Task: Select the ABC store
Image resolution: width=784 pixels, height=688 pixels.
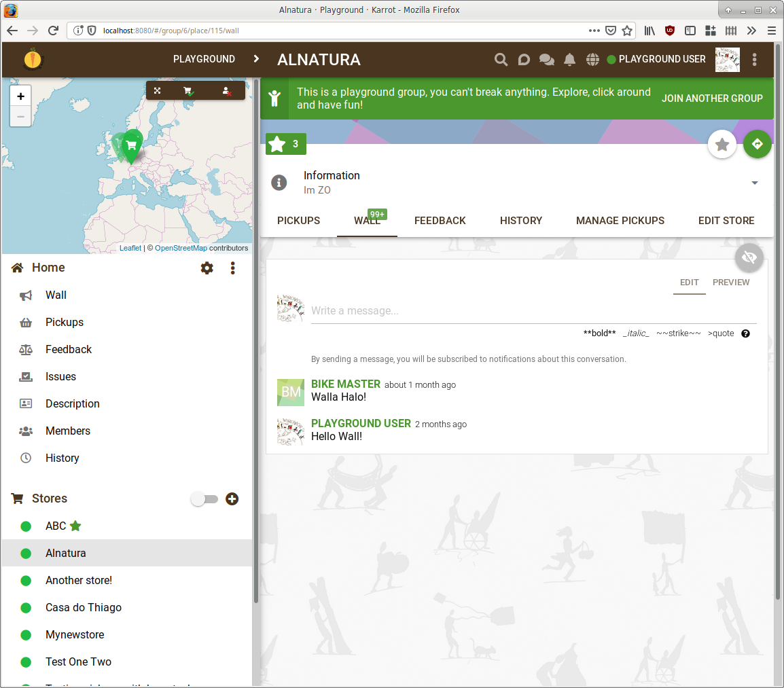Action: pos(127,526)
